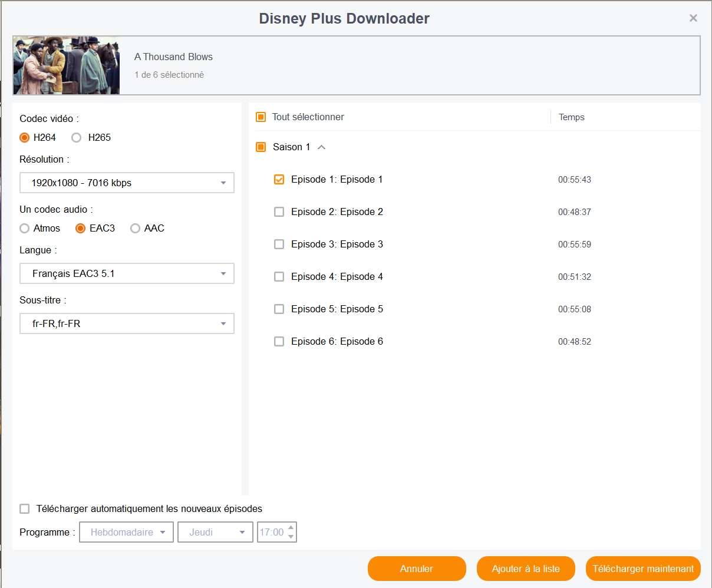Click the A Thousand Blows thumbnail
Screen dimensions: 712x588
point(67,65)
